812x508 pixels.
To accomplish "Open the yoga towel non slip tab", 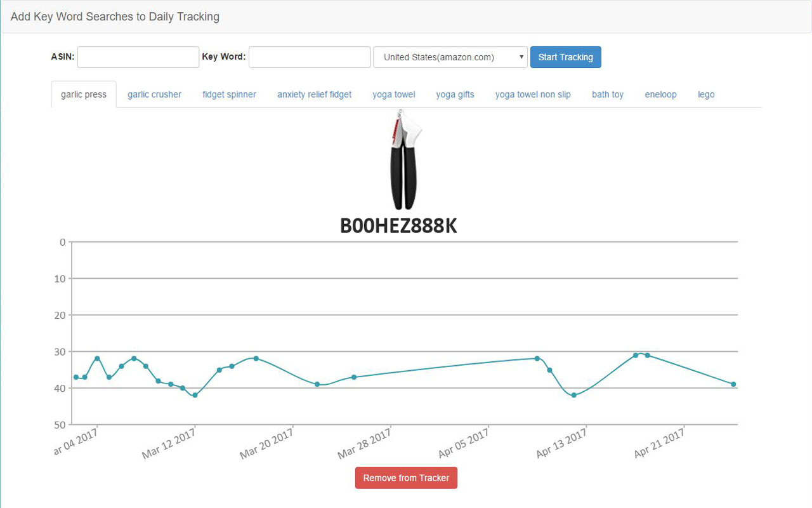I will pos(533,94).
